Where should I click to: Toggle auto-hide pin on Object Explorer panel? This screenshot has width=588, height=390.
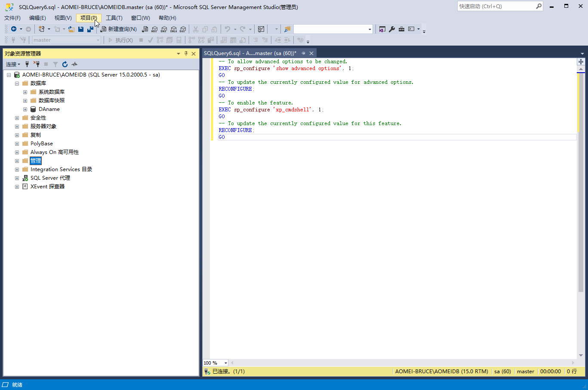186,54
